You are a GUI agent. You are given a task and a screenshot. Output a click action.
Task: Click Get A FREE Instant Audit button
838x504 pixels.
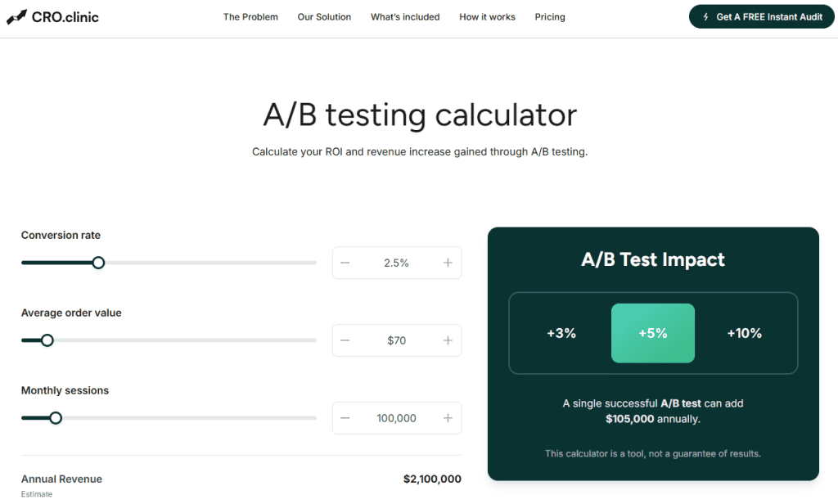[x=763, y=16]
